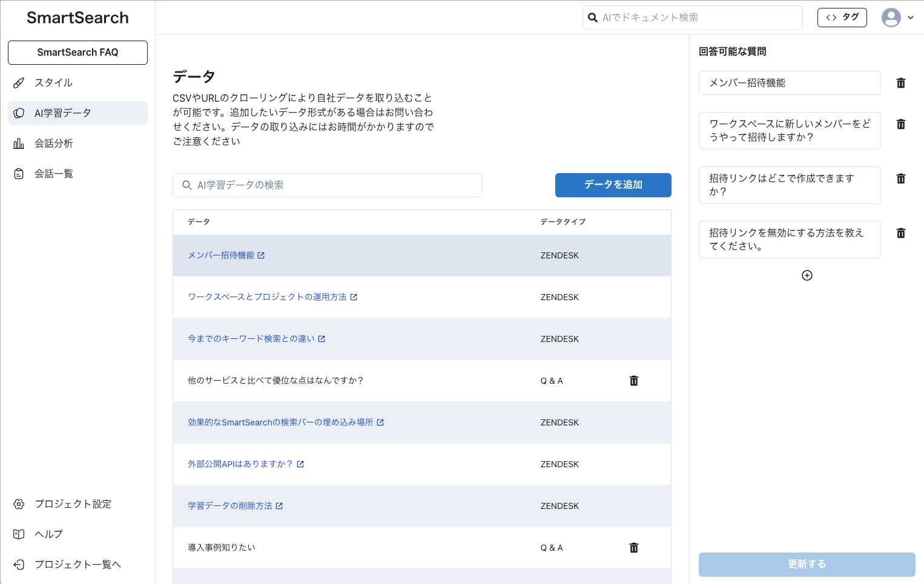
Task: Delete the メンバー招待機能 question
Action: 901,83
